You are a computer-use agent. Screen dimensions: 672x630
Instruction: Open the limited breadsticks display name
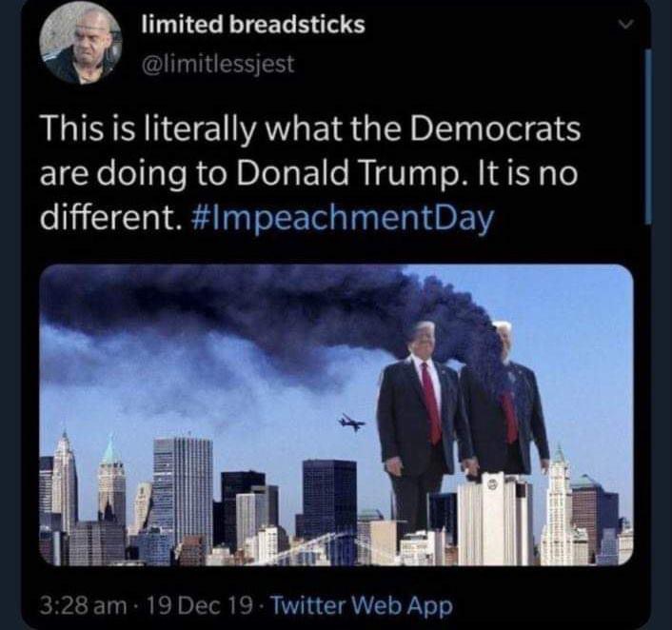(x=253, y=25)
